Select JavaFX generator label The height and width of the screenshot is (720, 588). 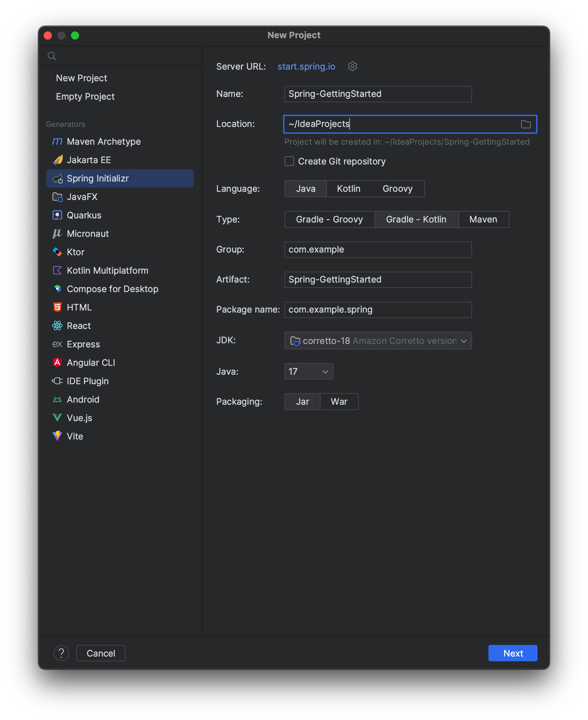click(82, 197)
